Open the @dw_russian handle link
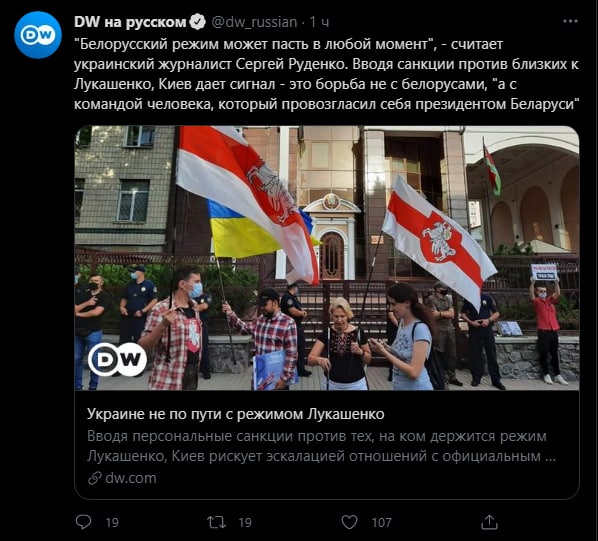 [x=254, y=22]
